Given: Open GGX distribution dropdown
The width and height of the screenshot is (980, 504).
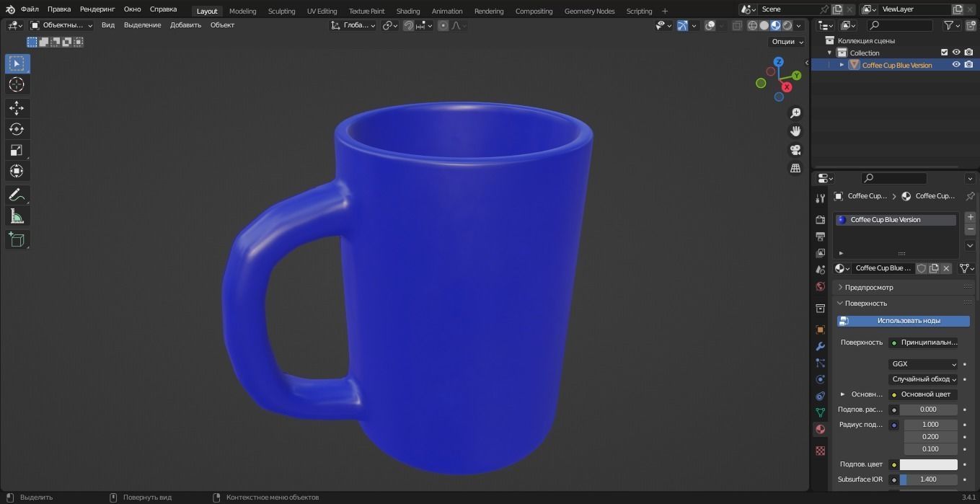Looking at the screenshot, I should coord(923,364).
